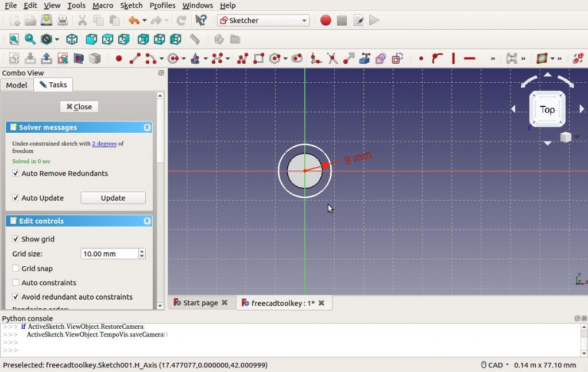Expand the B-spline tools dropdown arrow
Image resolution: width=588 pixels, height=372 pixels.
[227, 59]
